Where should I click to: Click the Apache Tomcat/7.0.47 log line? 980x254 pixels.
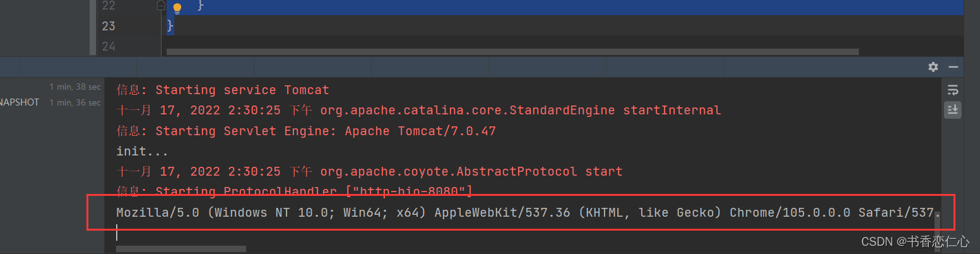click(x=306, y=131)
